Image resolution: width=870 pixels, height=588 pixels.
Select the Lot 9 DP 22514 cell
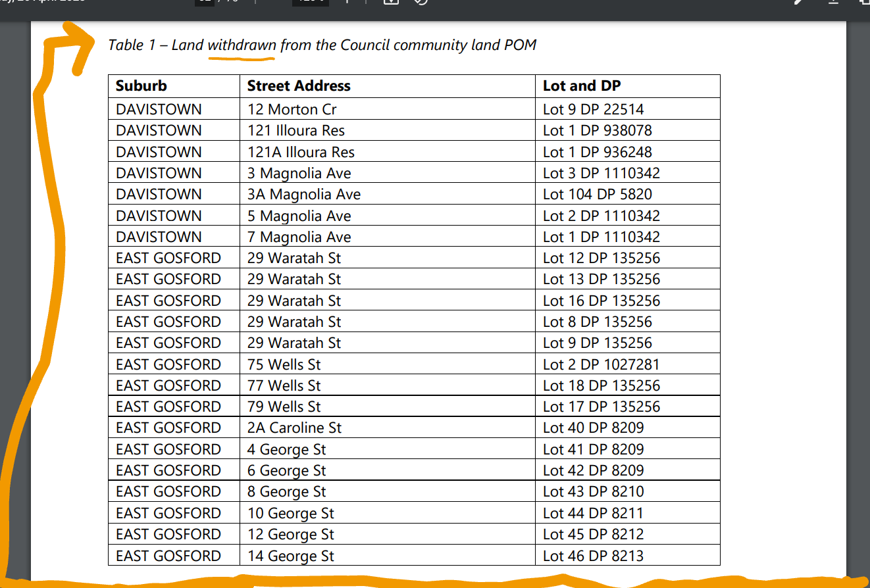[x=592, y=109]
